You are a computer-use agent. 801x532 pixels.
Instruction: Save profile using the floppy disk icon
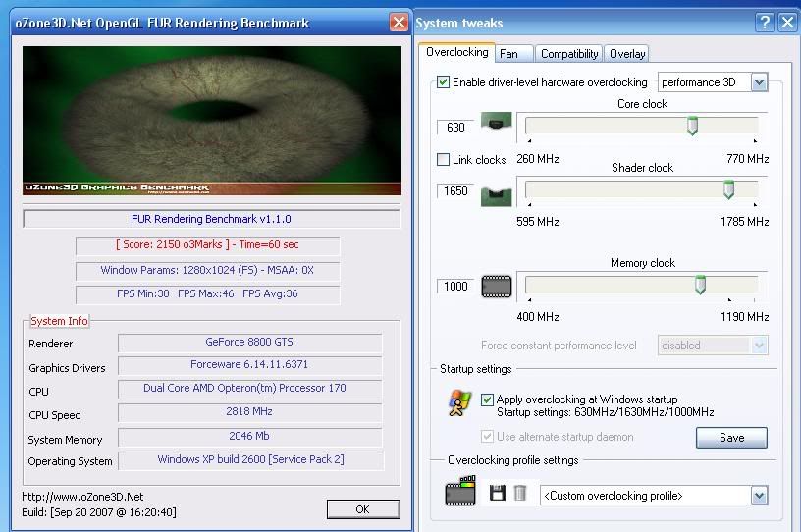[x=498, y=494]
